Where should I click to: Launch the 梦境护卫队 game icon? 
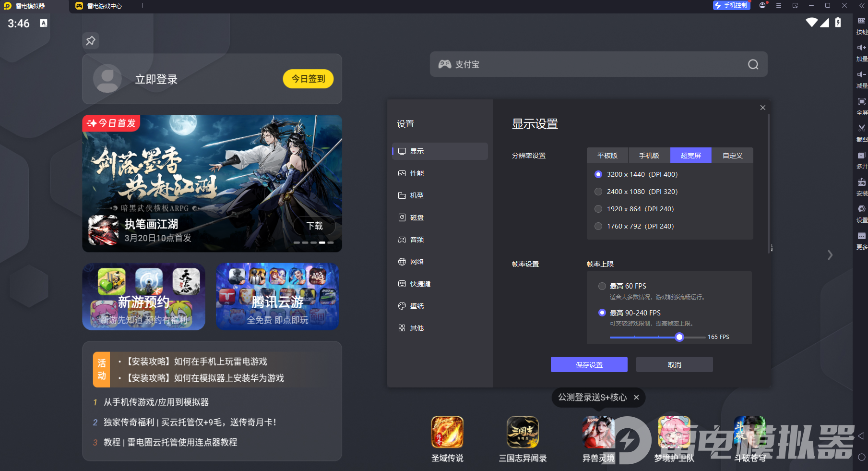674,432
